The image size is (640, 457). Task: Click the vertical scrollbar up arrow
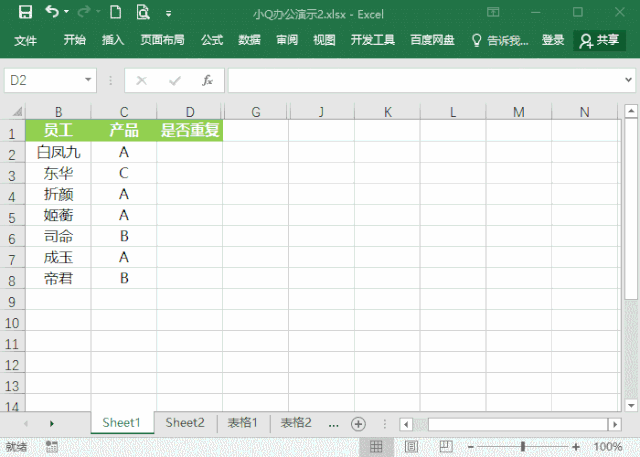click(631, 111)
